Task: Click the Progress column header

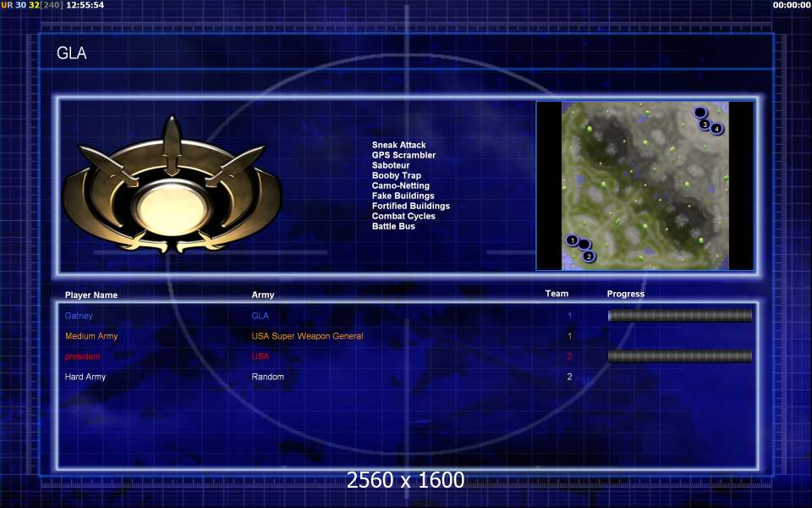Action: pyautogui.click(x=626, y=294)
